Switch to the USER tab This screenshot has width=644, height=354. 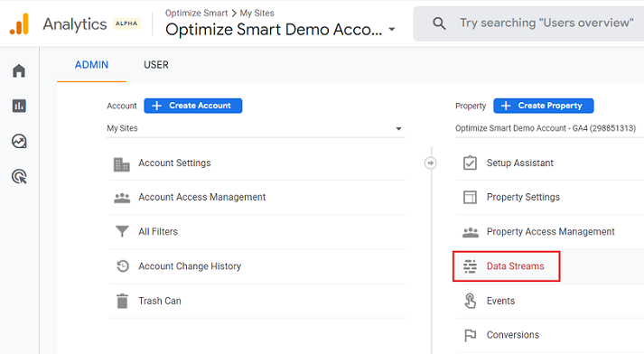[156, 65]
